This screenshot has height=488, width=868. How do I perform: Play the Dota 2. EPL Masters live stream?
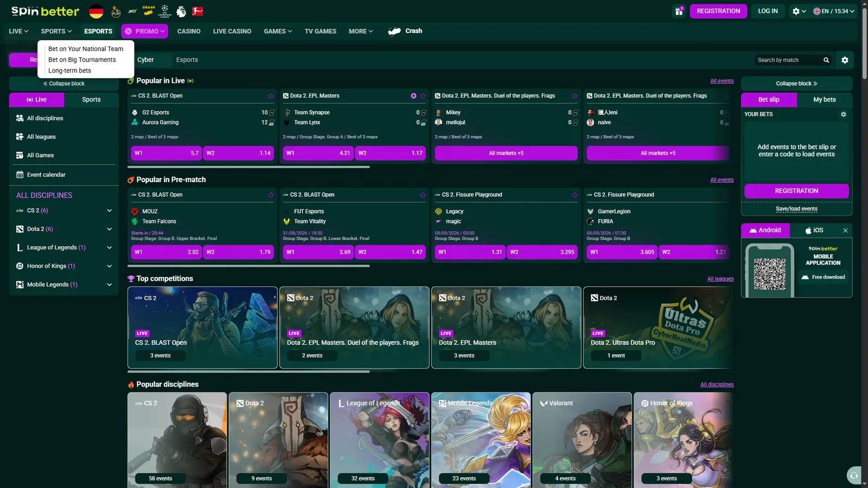413,96
